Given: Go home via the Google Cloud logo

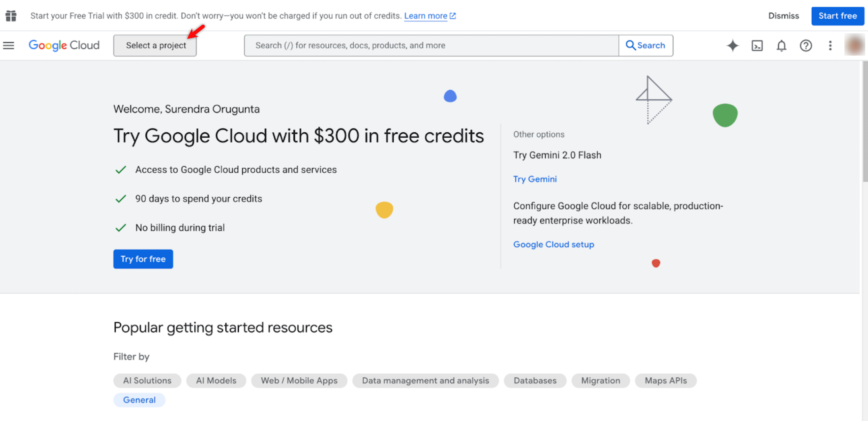Looking at the screenshot, I should 64,45.
